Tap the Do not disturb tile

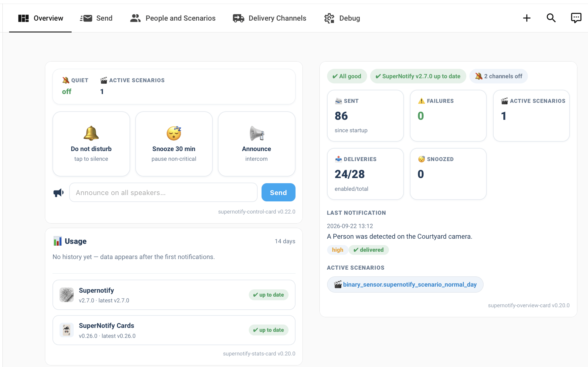[91, 144]
